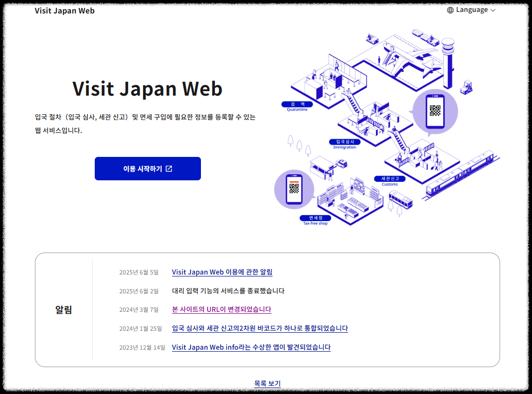This screenshot has width=532, height=394.
Task: Click the 면세점 Tax-free shop label
Action: [315, 220]
